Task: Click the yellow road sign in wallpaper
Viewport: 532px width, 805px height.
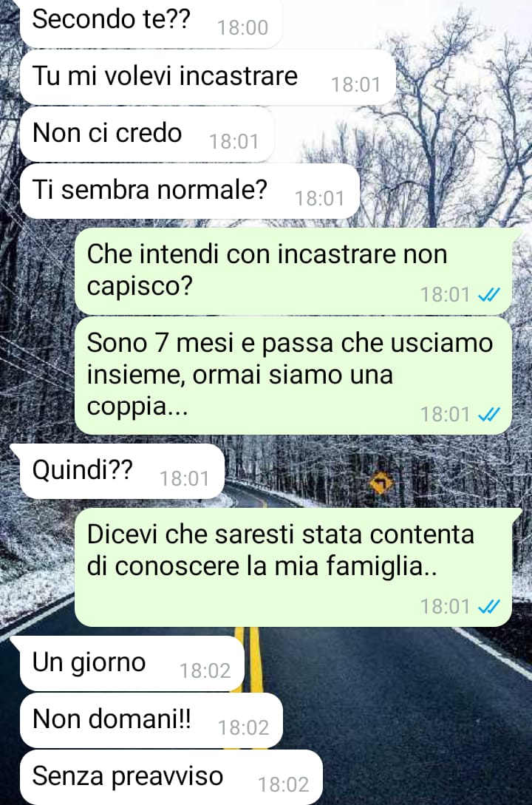Action: pyautogui.click(x=381, y=483)
